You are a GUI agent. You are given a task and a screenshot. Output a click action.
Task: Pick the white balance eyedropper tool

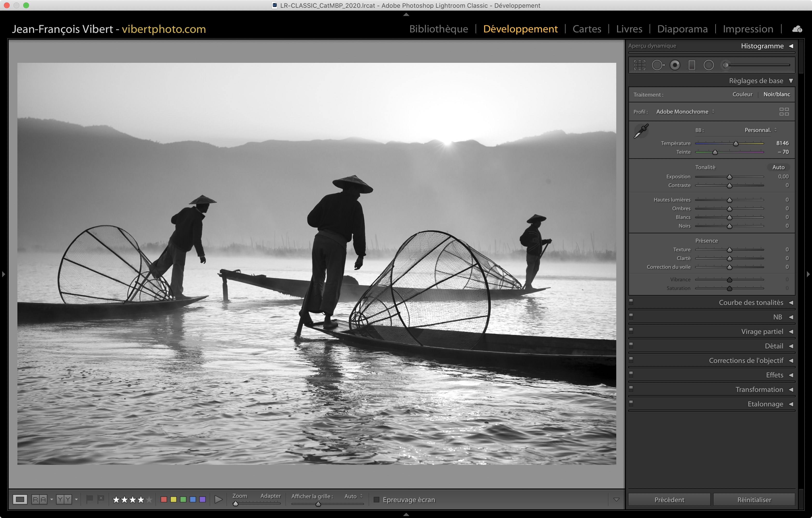click(x=641, y=131)
